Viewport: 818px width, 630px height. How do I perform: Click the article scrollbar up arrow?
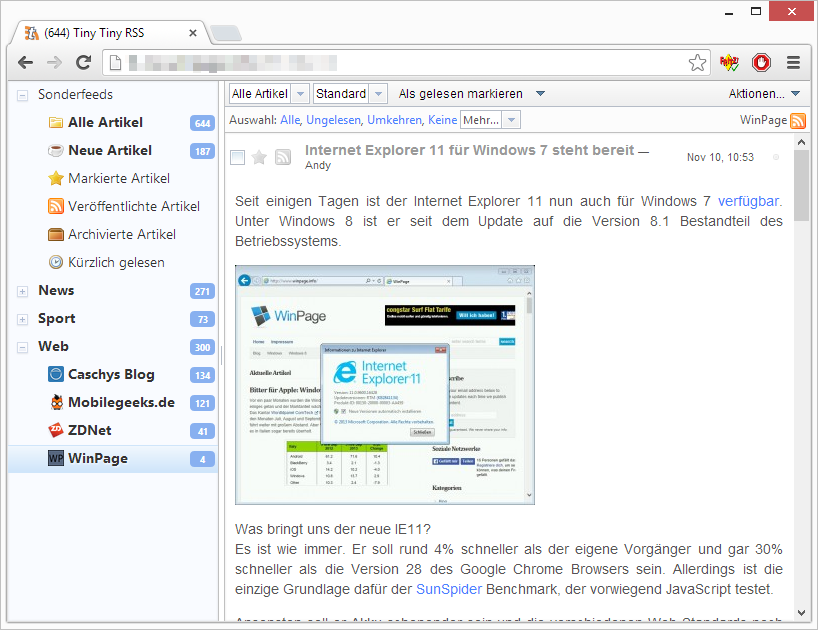802,142
